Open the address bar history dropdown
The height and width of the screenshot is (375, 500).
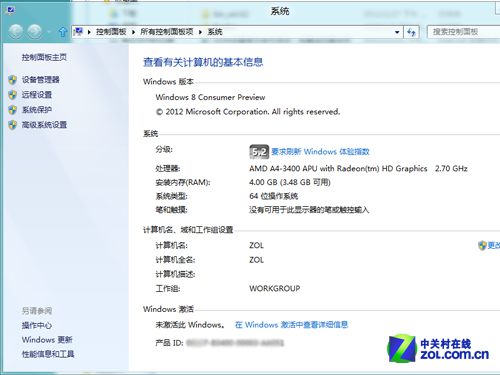coord(397,32)
